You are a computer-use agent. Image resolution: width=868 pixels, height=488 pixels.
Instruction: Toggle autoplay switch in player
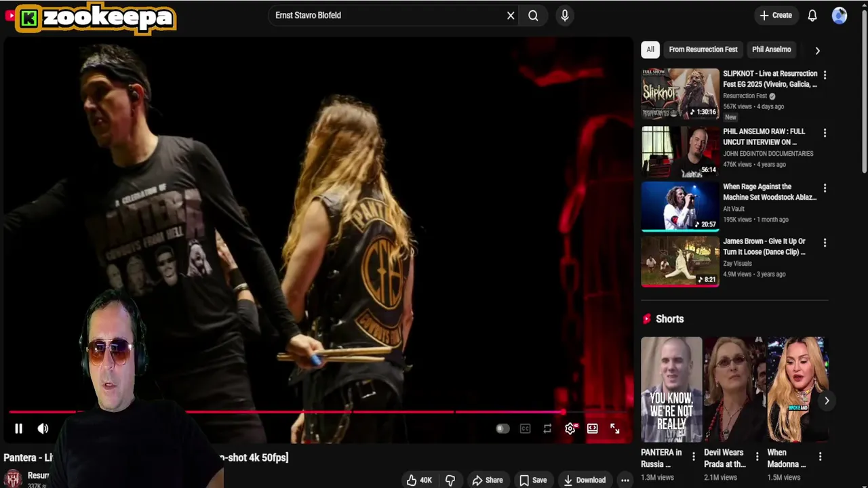(x=502, y=428)
